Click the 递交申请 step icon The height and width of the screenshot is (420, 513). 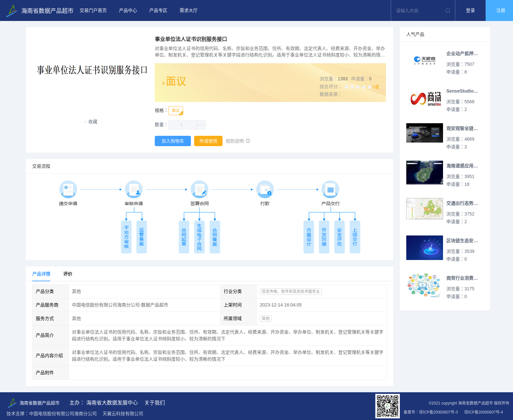(68, 189)
